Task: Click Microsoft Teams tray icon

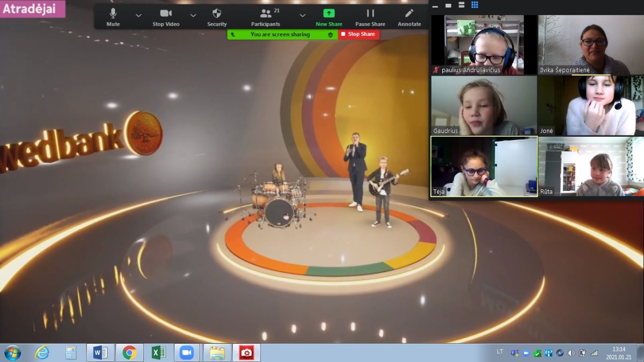Action: (x=515, y=353)
